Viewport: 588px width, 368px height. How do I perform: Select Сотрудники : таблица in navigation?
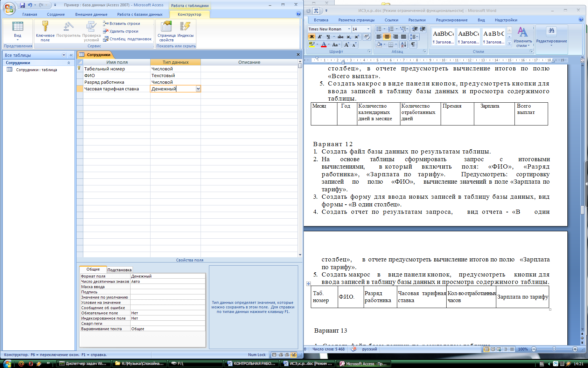[36, 70]
